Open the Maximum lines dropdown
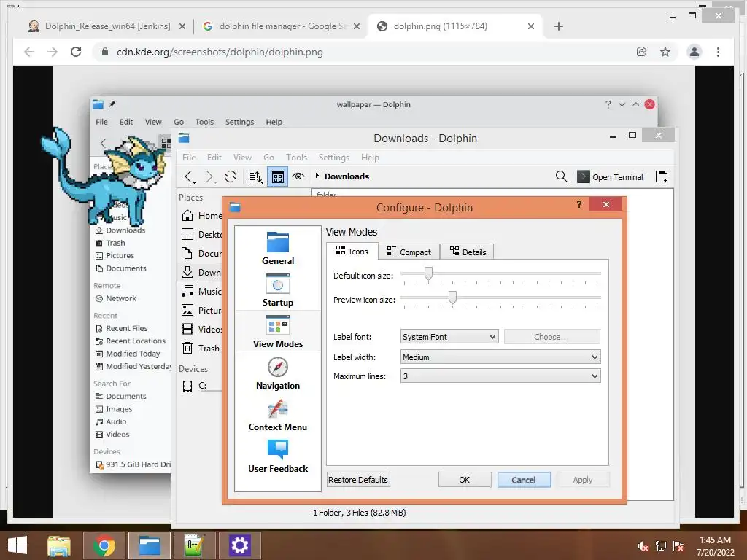Viewport: 747px width, 560px height. (x=500, y=376)
